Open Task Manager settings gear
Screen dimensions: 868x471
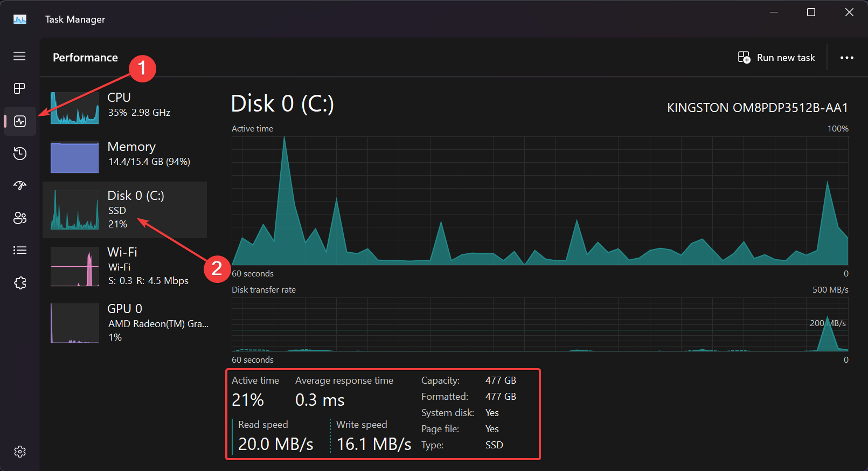coord(20,452)
